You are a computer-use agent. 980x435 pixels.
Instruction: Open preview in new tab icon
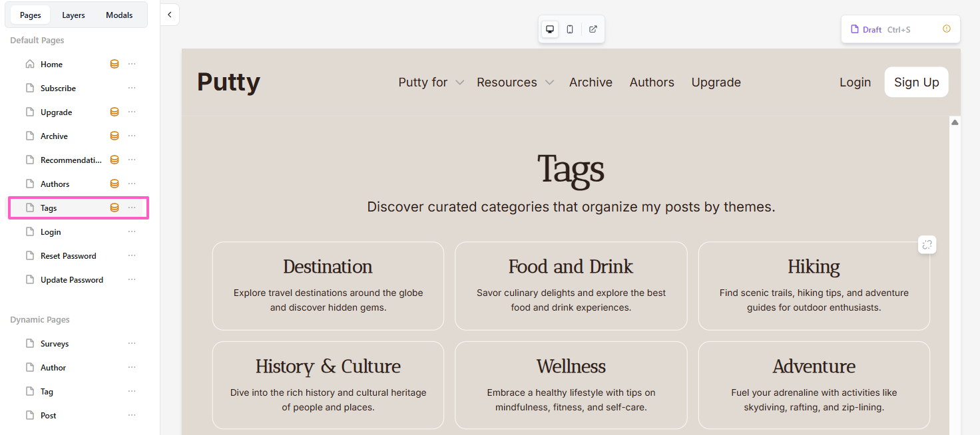(x=593, y=29)
